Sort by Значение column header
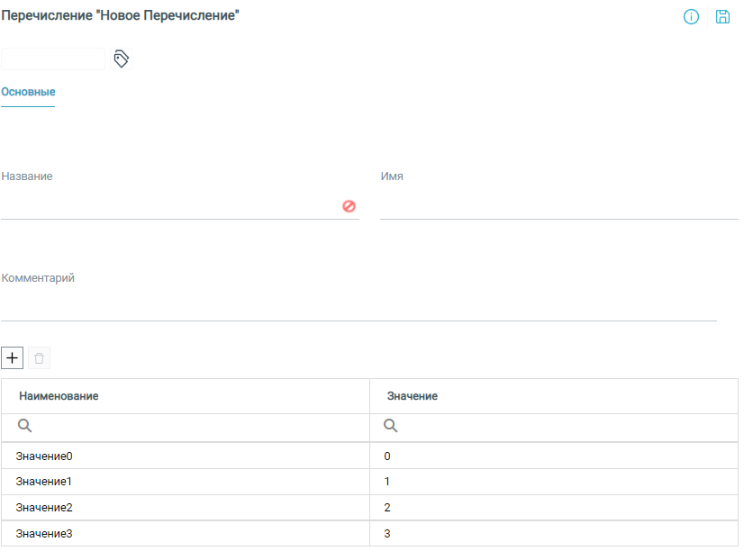The image size is (744, 560). click(413, 396)
